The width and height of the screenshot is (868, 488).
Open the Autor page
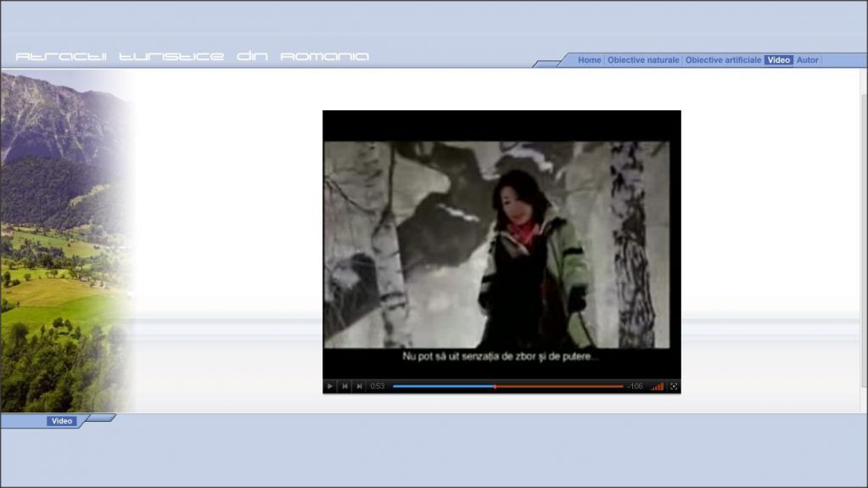pyautogui.click(x=808, y=60)
